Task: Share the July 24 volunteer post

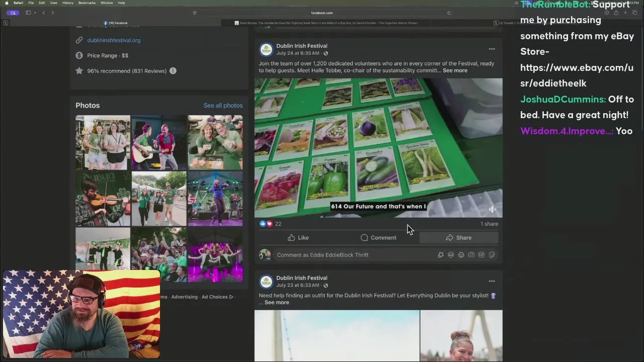Action: pyautogui.click(x=458, y=238)
